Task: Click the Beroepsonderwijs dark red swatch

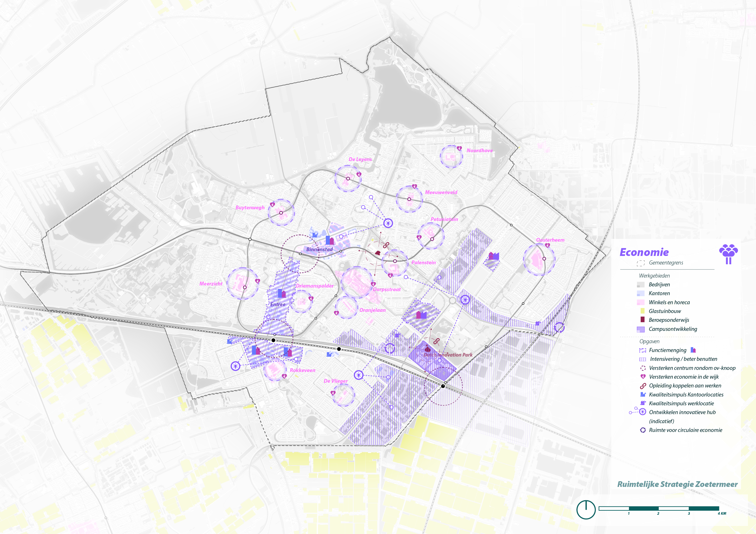Action: point(642,319)
